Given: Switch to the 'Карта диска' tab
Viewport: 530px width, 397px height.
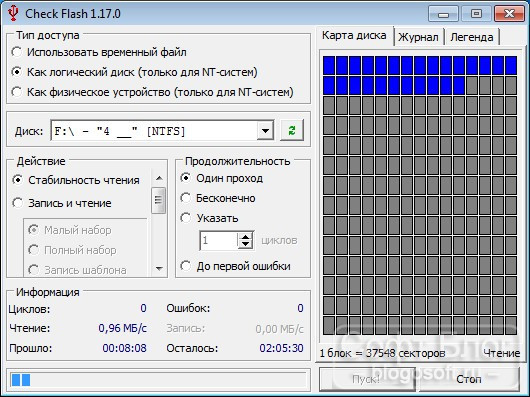Looking at the screenshot, I should click(354, 35).
